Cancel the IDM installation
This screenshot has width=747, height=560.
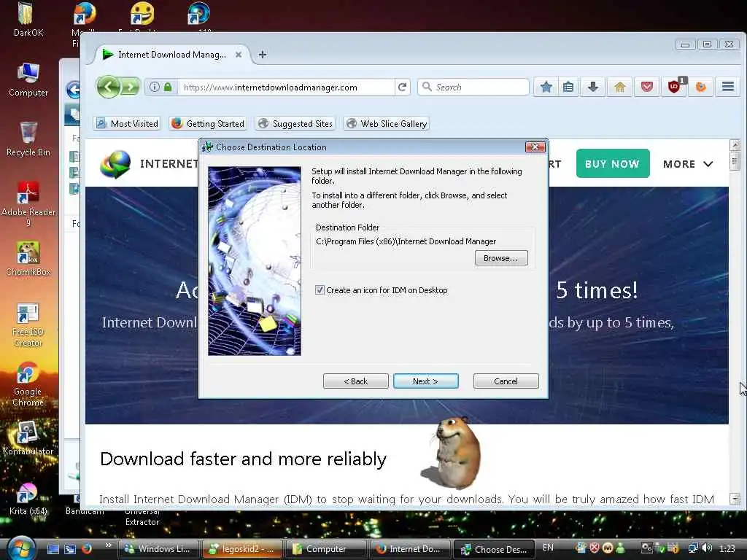point(506,381)
